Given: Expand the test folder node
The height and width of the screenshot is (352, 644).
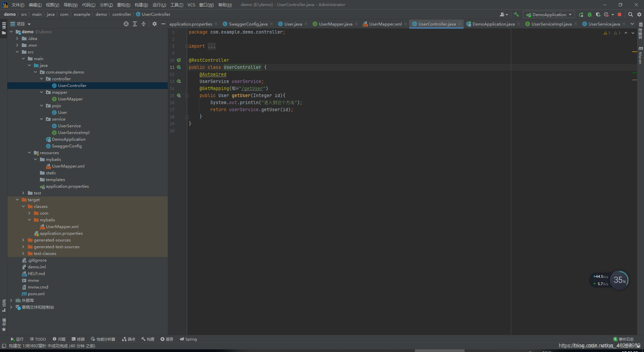Looking at the screenshot, I should point(23,193).
